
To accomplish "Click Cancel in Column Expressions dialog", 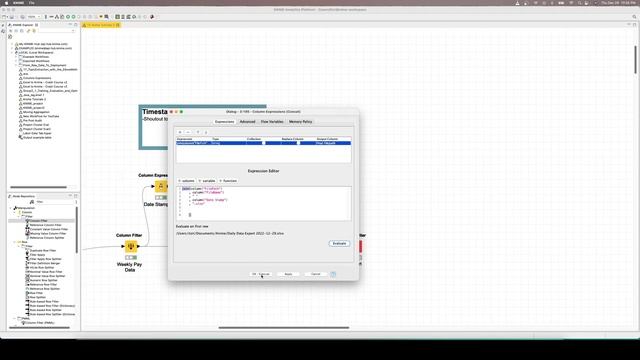I will tap(316, 274).
